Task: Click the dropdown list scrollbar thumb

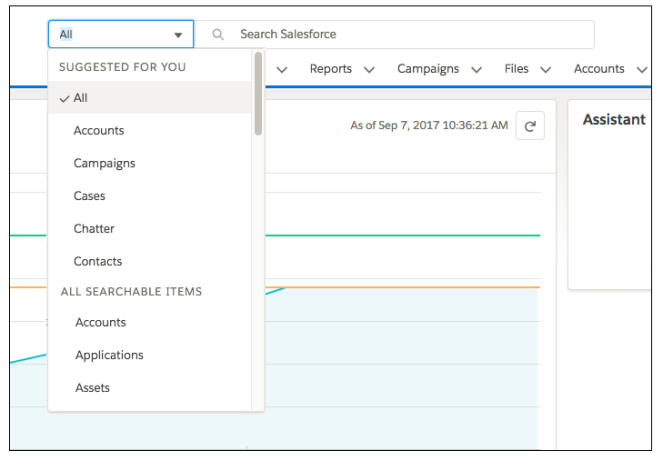Action: (x=258, y=93)
